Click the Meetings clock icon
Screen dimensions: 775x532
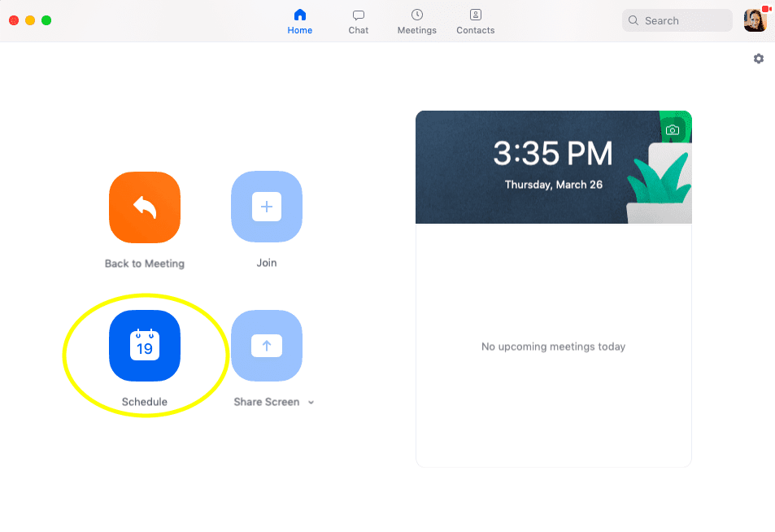click(x=416, y=15)
